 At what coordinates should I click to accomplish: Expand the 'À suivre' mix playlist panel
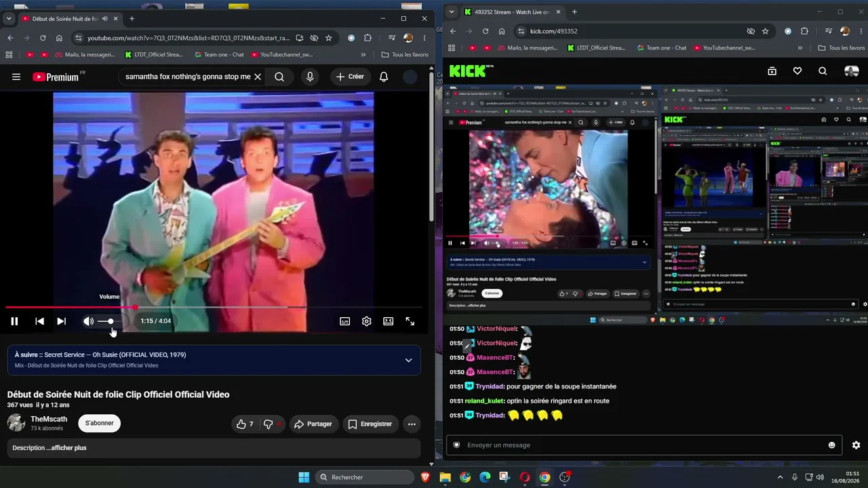pyautogui.click(x=408, y=360)
